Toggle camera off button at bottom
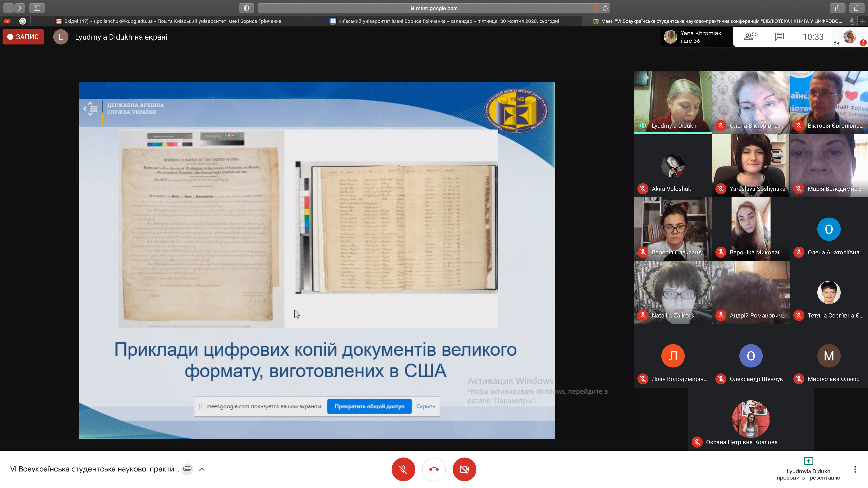Viewport: 868px width, 488px height. [464, 469]
